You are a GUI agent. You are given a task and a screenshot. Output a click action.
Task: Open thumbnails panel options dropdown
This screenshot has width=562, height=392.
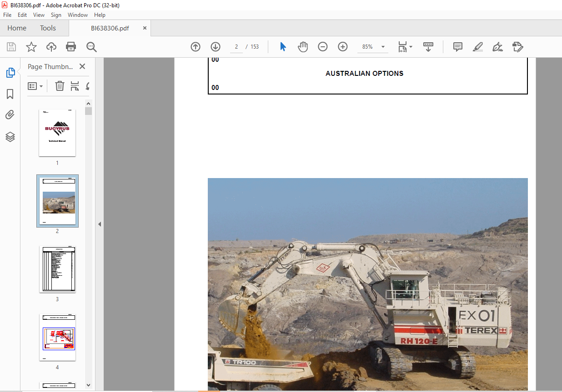(x=35, y=86)
